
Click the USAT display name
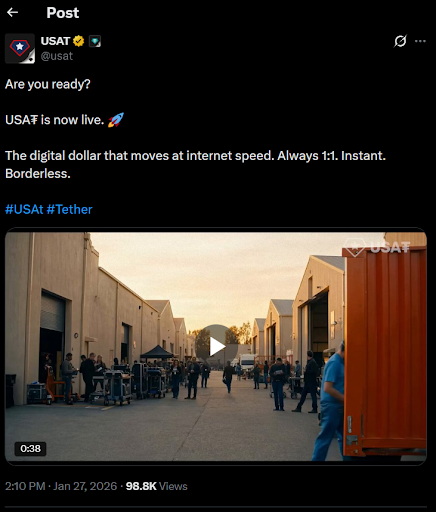click(55, 41)
